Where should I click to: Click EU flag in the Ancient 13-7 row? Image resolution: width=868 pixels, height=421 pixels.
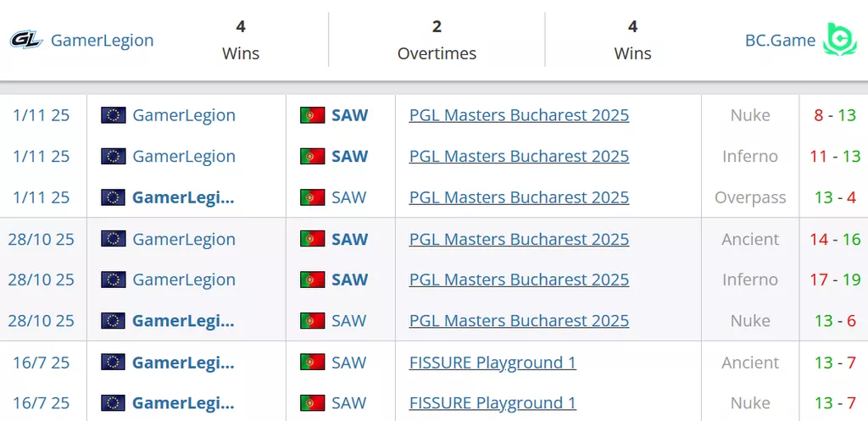(x=113, y=363)
